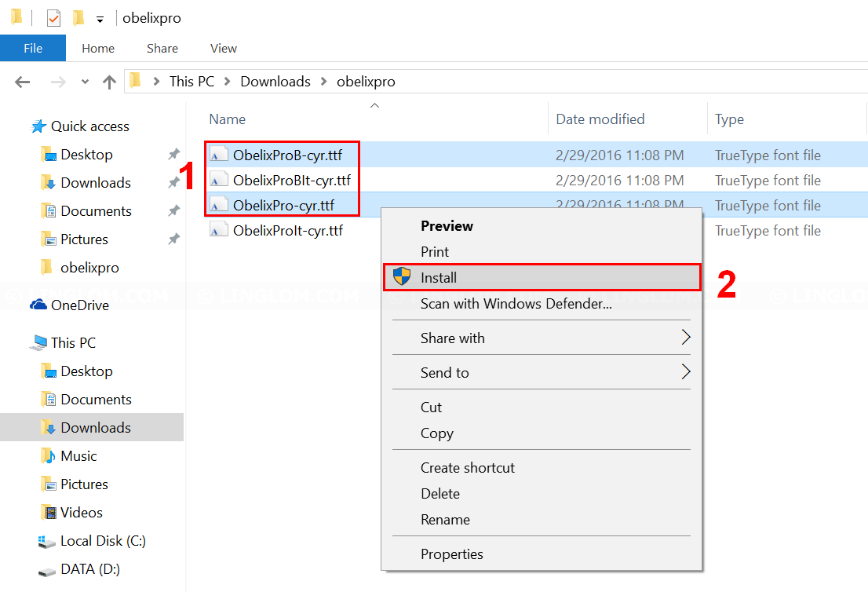Switch to the Home ribbon tab
Viewport: 868px width, 592px height.
[x=98, y=48]
